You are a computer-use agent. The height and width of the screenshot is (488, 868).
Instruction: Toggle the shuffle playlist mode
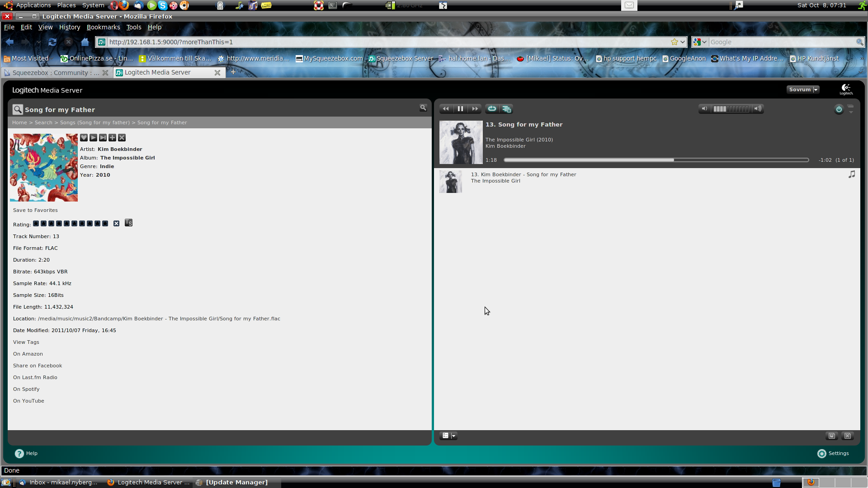[x=506, y=109]
